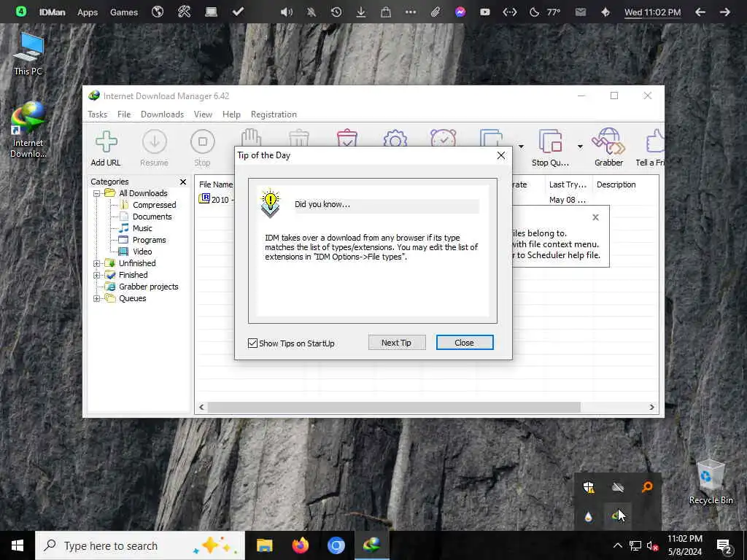Expand the Unfinished category node
The height and width of the screenshot is (560, 747).
click(97, 263)
